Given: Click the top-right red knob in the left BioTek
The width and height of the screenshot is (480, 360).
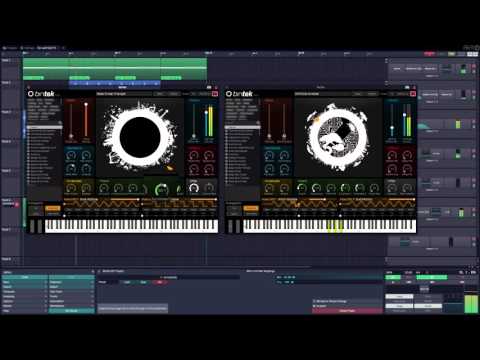Looking at the screenshot, I should click(x=209, y=155).
